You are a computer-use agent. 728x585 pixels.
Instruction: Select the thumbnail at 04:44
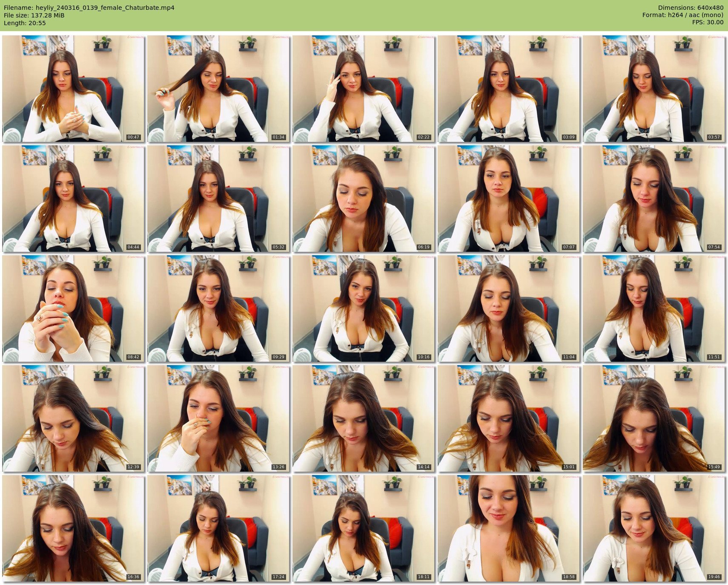(73, 199)
